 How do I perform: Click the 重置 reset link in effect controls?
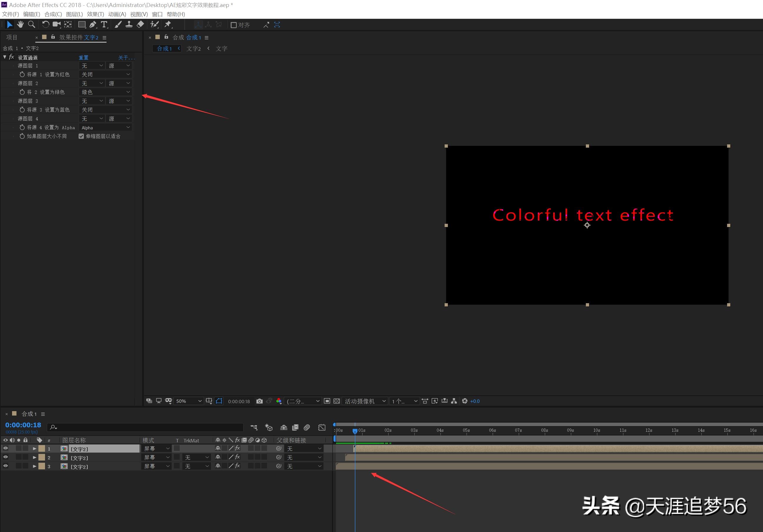(x=84, y=57)
